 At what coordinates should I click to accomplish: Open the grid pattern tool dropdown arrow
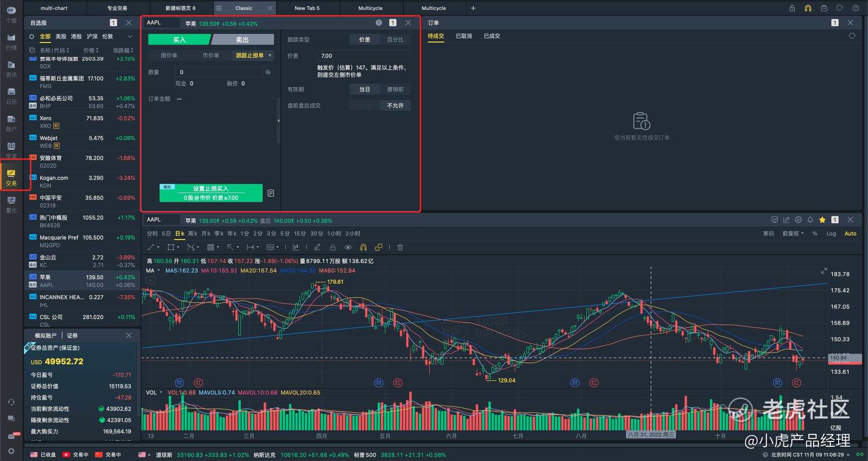(x=218, y=247)
